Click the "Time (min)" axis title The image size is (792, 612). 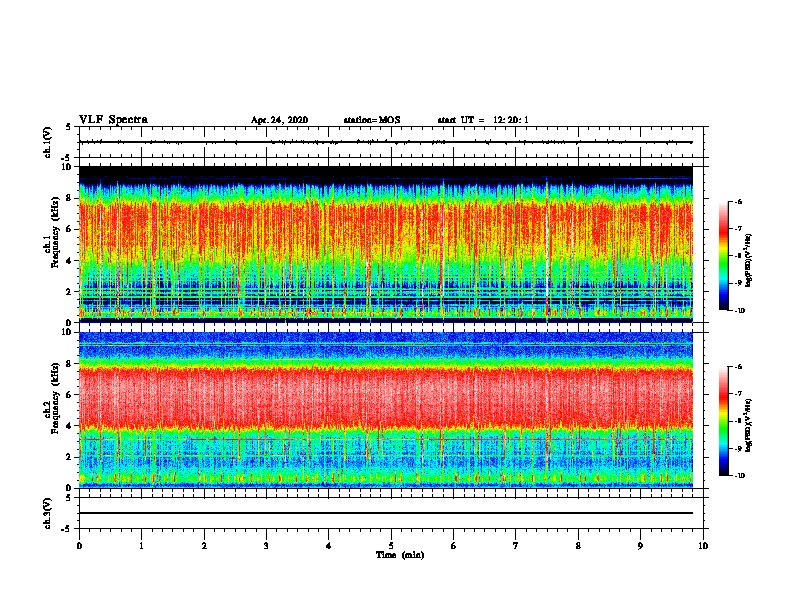[x=400, y=555]
